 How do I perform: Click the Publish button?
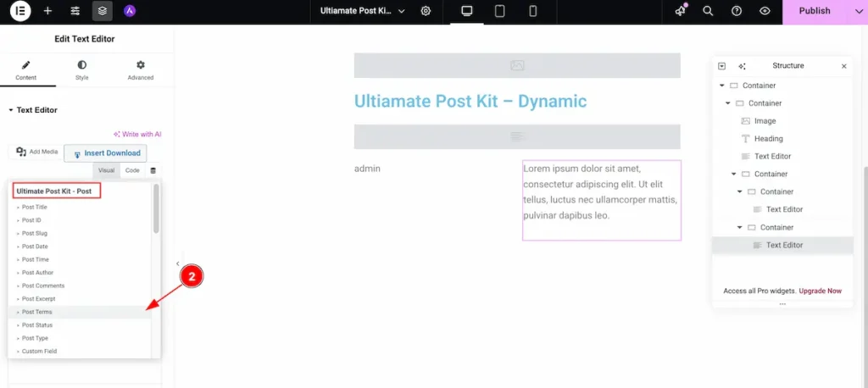(x=815, y=11)
